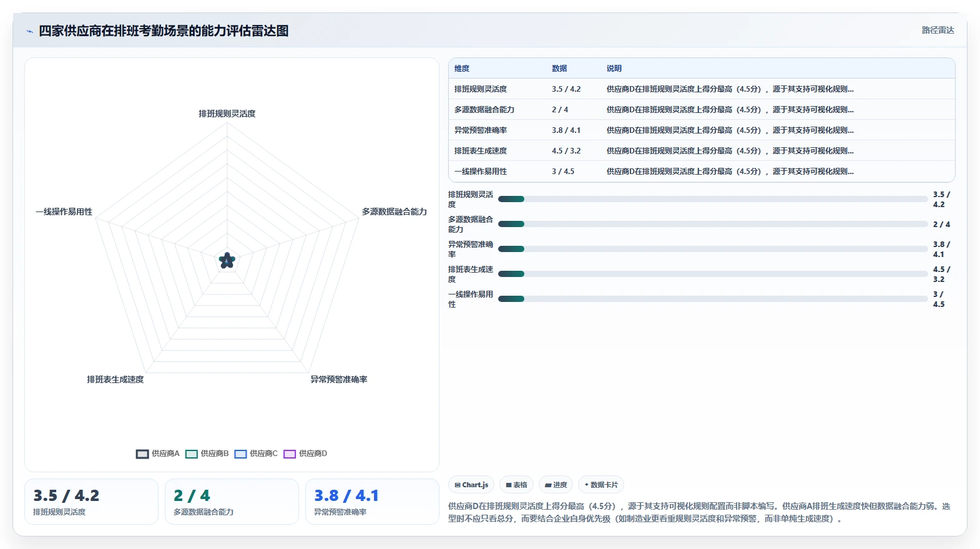Click the 路径雷达 label in the header

click(938, 30)
